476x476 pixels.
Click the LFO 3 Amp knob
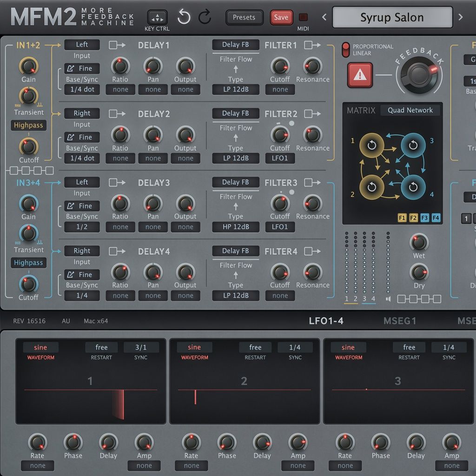[451, 442]
